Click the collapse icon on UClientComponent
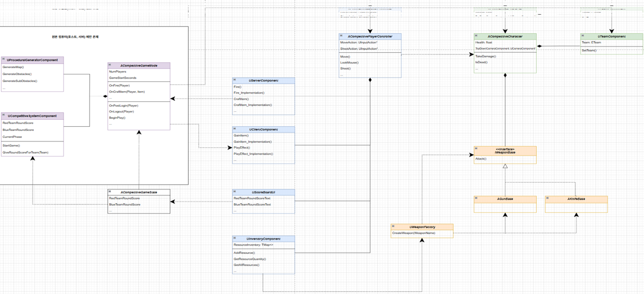The image size is (644, 294). (235, 129)
